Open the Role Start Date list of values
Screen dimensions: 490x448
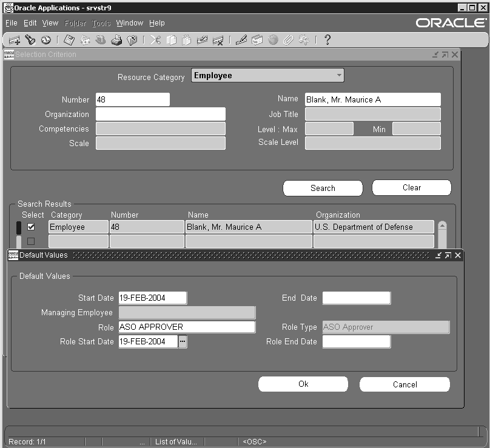click(183, 341)
